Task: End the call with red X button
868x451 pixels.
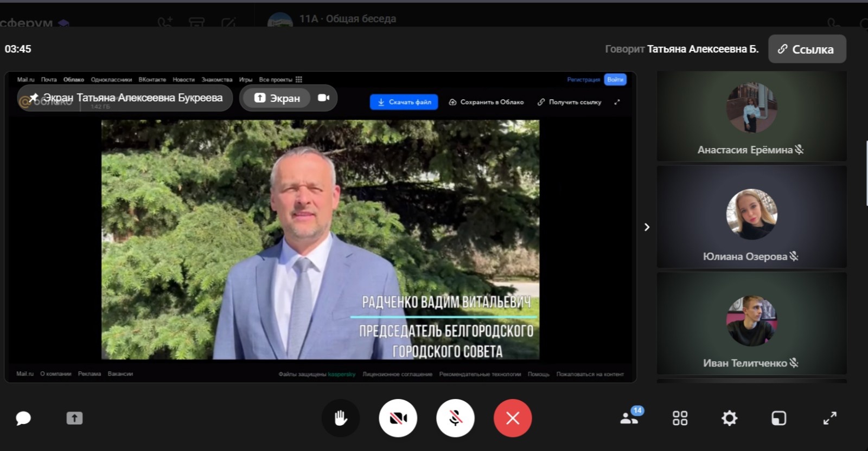Action: point(513,418)
